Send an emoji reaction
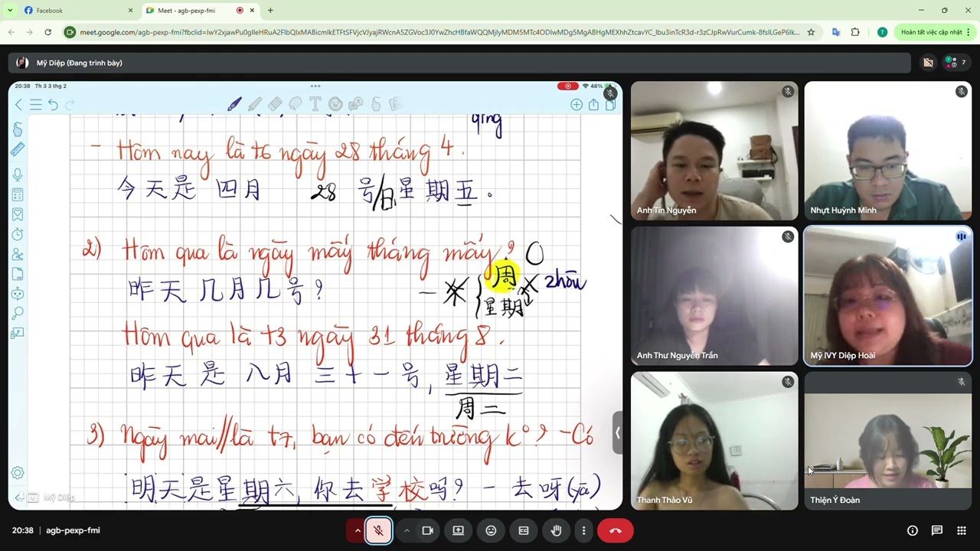 [491, 530]
